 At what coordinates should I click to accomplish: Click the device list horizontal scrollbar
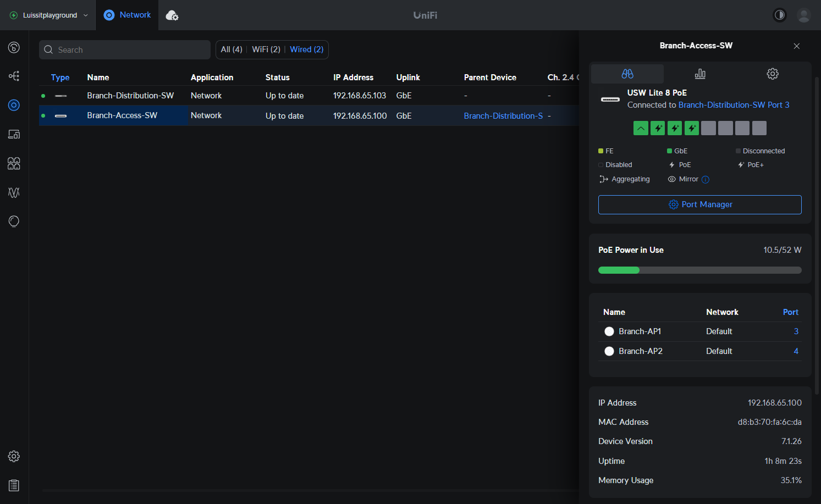(311, 490)
